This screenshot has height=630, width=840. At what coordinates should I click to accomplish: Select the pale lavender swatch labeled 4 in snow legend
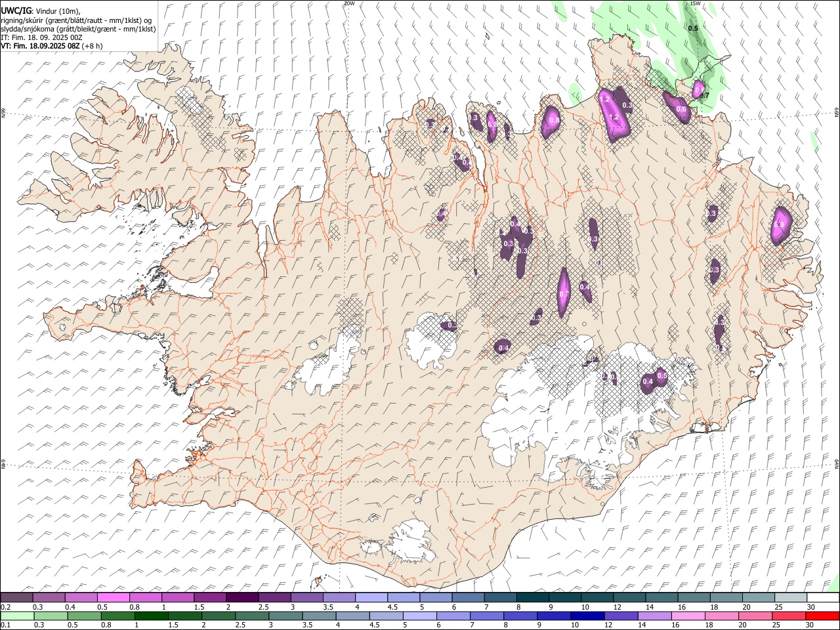point(371,597)
